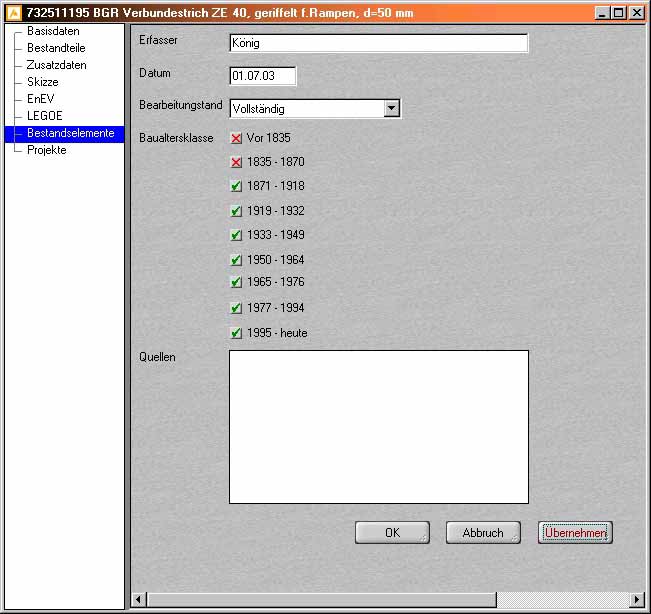Toggle the 'Vor 1835' checkbox
Viewport: 651px width, 614px height.
pos(237,138)
